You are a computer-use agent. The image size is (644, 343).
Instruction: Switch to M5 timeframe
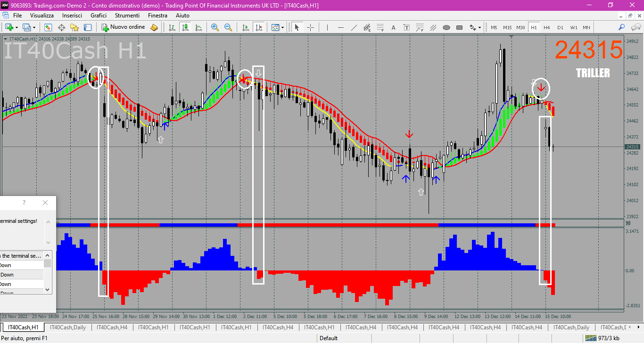(494, 27)
